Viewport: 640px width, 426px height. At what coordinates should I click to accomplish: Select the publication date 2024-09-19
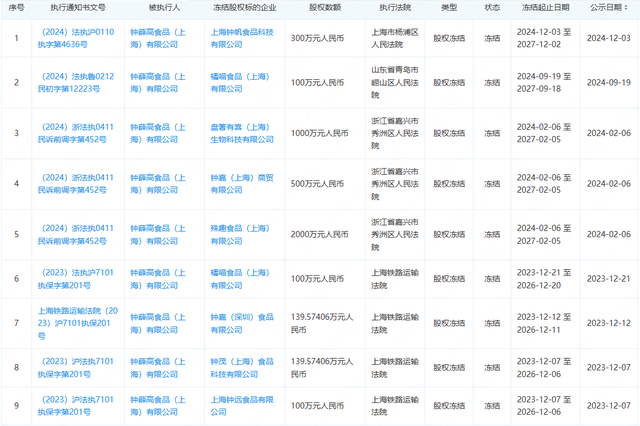point(609,82)
